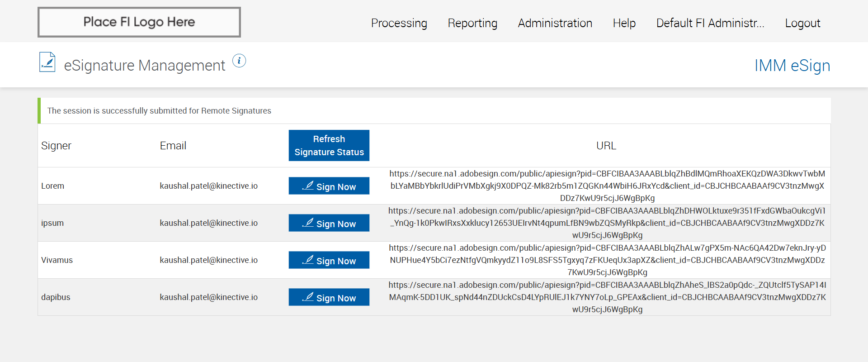Open the Administration menu

point(555,23)
